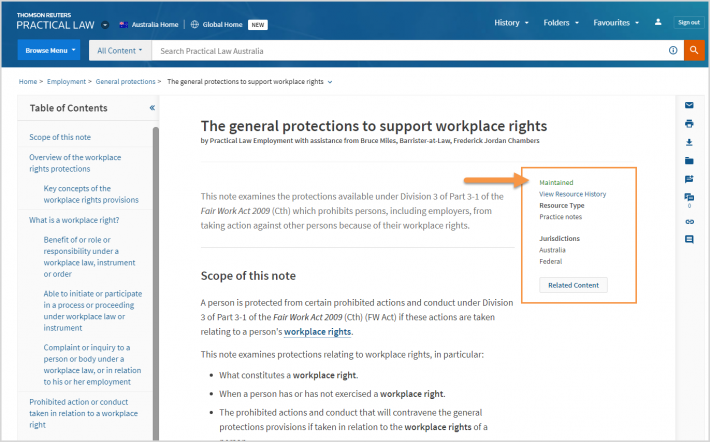
Task: Download the document using the download icon
Action: [689, 142]
